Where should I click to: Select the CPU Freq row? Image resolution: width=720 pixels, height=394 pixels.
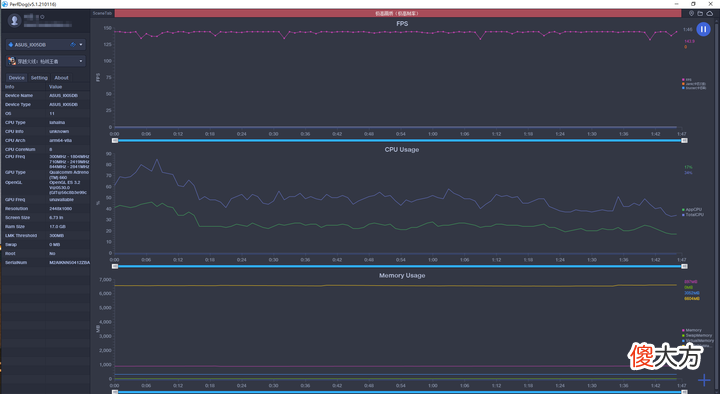(46, 162)
